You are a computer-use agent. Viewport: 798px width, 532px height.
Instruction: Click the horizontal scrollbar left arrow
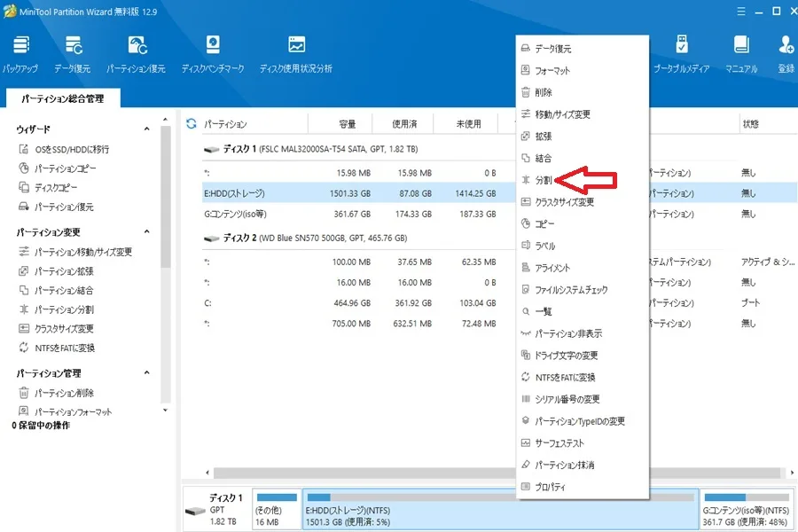207,473
